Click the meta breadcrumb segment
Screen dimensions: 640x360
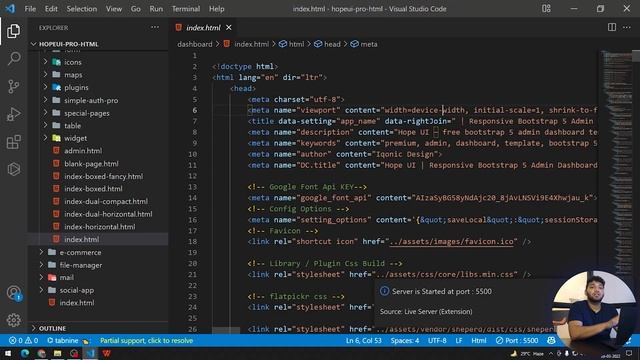[364, 44]
